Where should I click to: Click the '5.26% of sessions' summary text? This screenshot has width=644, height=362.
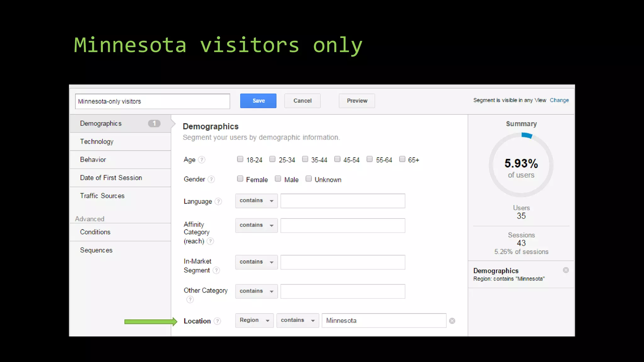pos(521,252)
